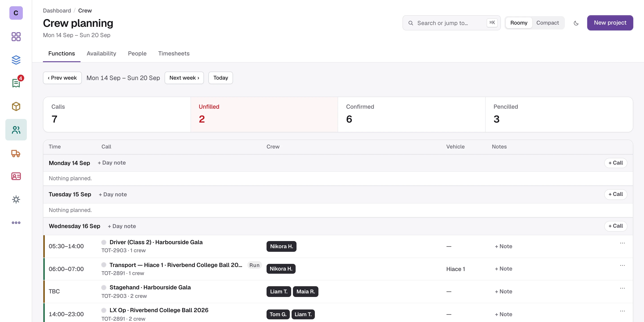Viewport: 644px width, 322px height.
Task: Go to previous week
Action: [62, 78]
